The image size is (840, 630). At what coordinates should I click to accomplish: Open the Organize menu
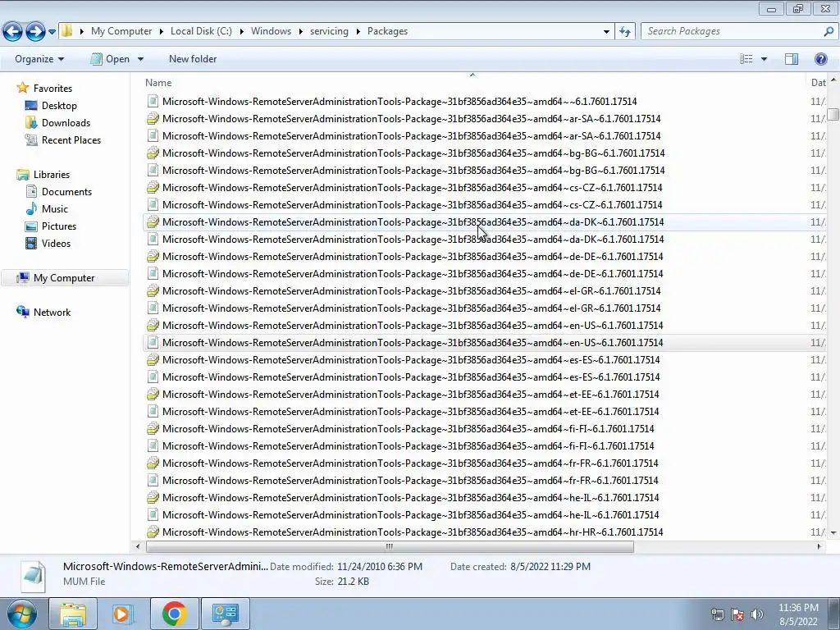pyautogui.click(x=39, y=59)
